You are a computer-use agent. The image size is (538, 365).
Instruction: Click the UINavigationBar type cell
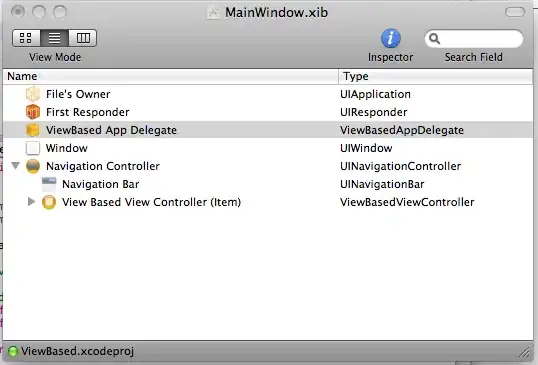[382, 184]
